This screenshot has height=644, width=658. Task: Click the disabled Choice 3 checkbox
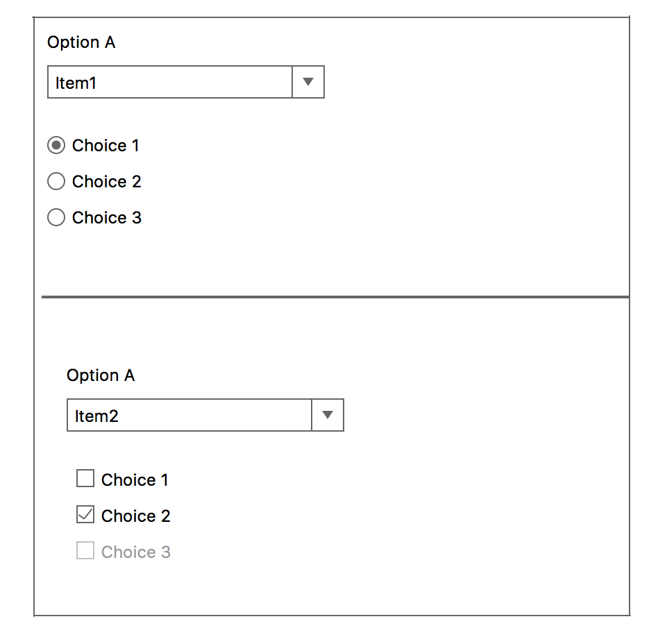pyautogui.click(x=85, y=550)
